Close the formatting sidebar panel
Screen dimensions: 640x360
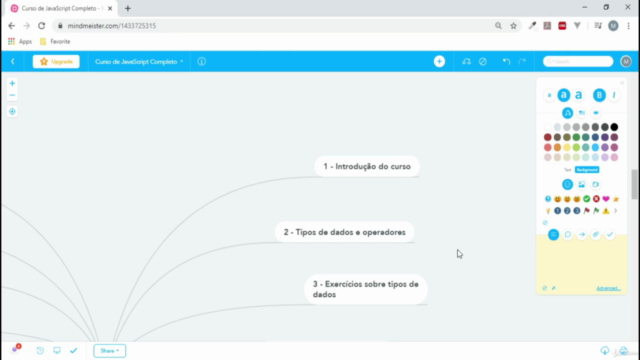tap(622, 83)
